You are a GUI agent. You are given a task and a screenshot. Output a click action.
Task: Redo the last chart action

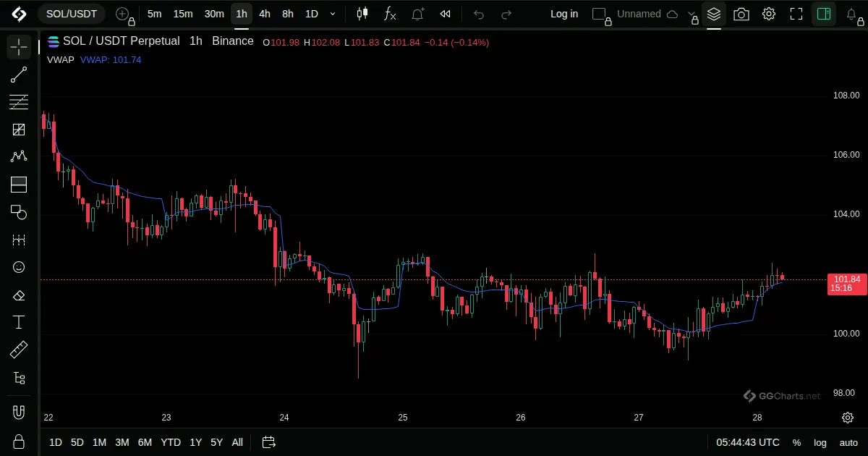506,14
